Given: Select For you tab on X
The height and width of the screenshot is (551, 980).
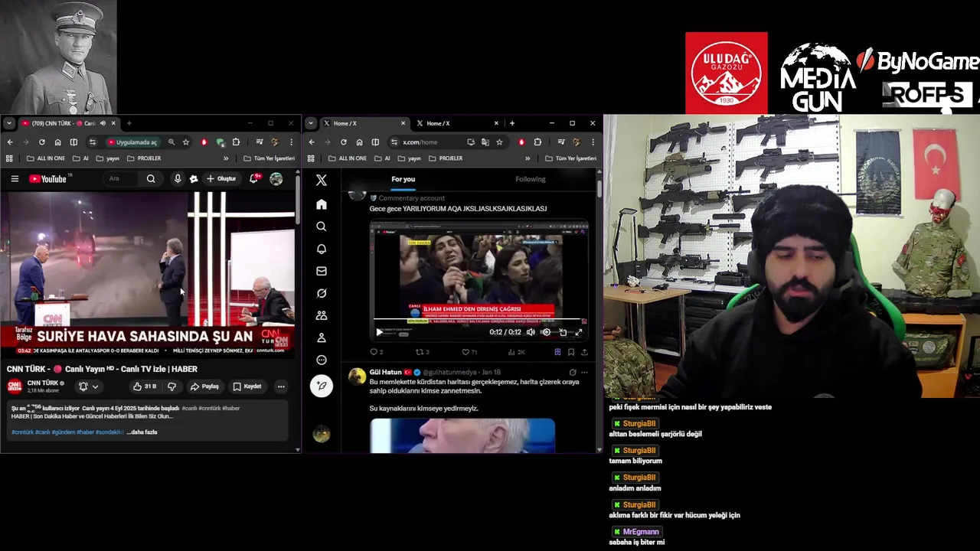Looking at the screenshot, I should [403, 179].
